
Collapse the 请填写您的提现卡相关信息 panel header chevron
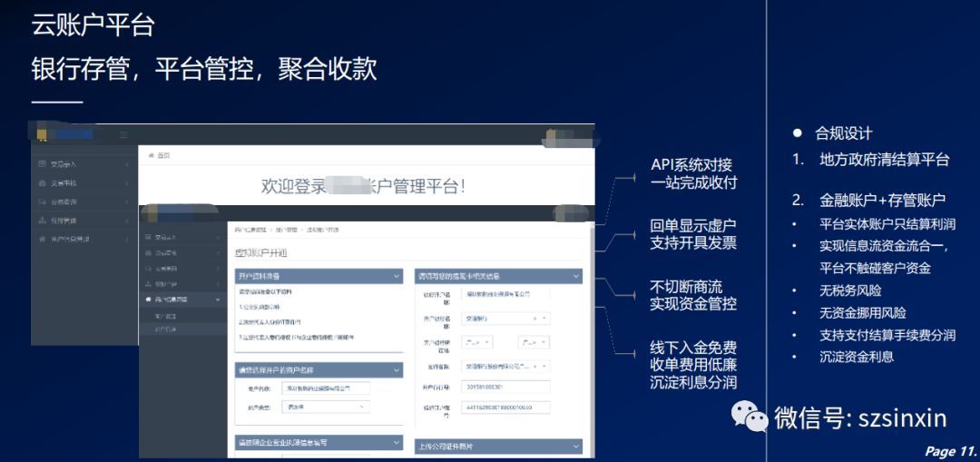575,276
